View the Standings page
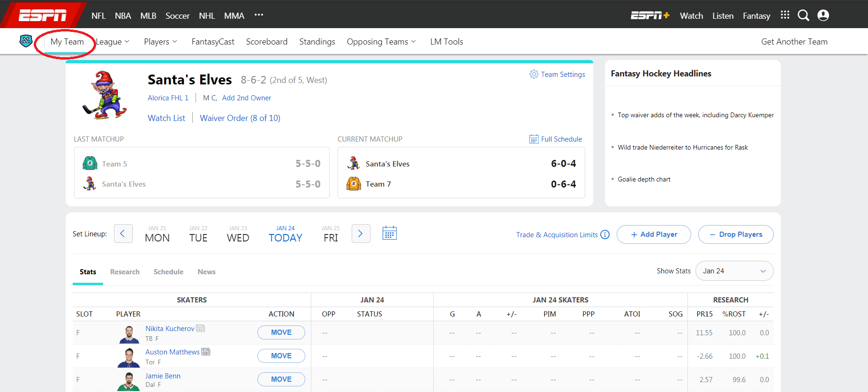 click(317, 42)
